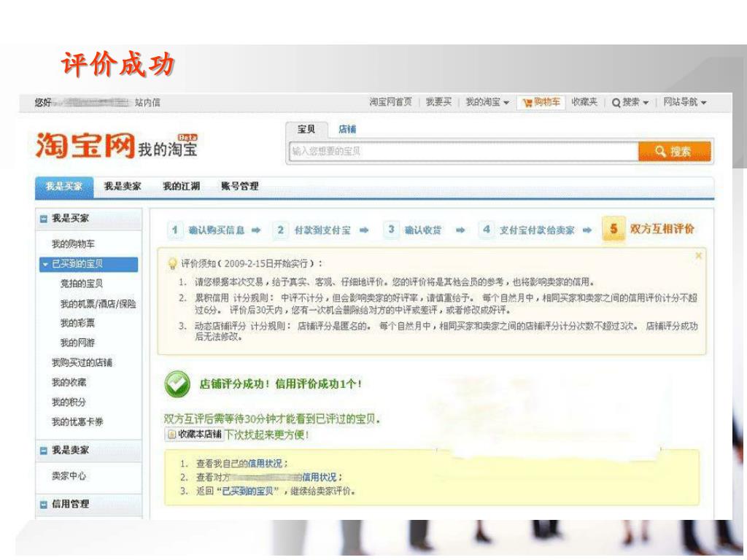Click the 我的淘宝 Beta header text
Image resolution: width=747 pixels, height=560 pixels.
168,146
